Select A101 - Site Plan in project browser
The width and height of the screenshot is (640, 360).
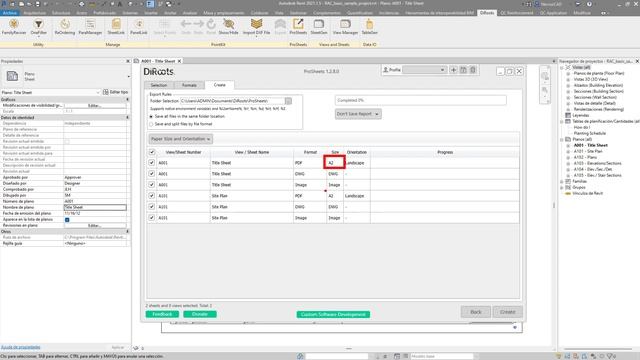click(588, 151)
